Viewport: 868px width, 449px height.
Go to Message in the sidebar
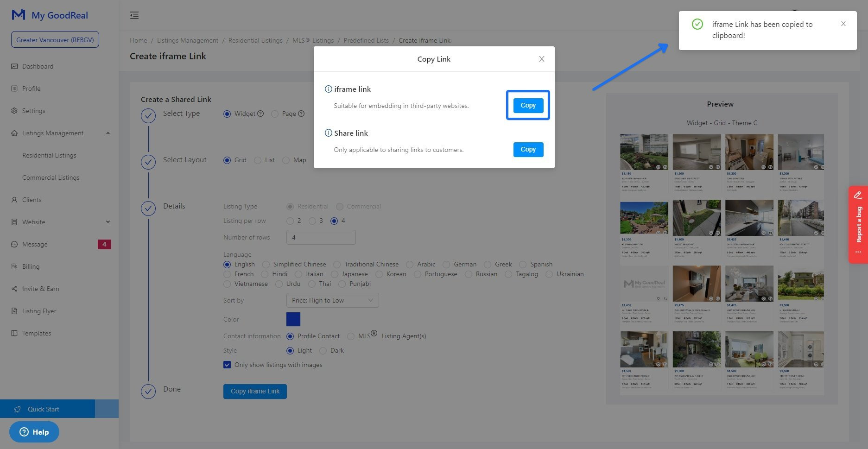35,244
